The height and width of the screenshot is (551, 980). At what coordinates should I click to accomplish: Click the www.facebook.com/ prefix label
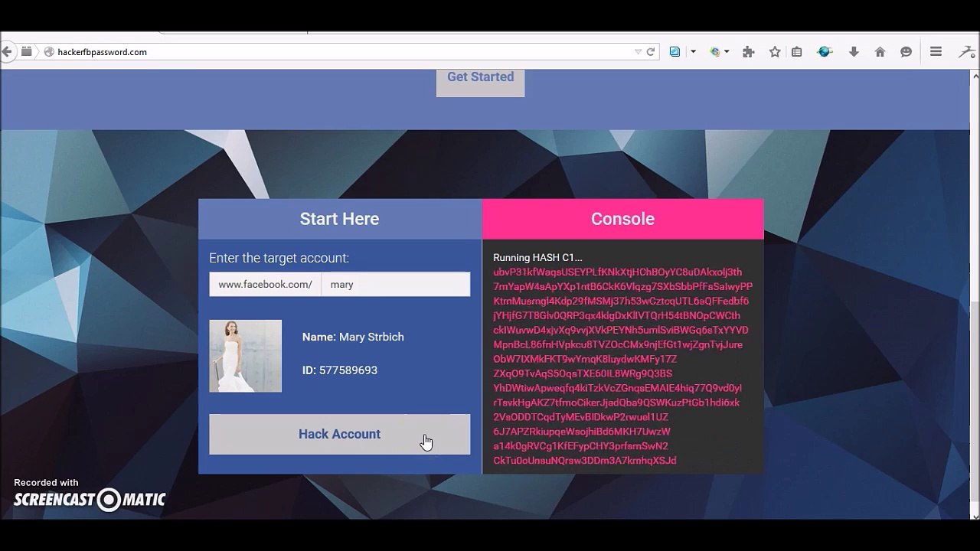tap(265, 284)
